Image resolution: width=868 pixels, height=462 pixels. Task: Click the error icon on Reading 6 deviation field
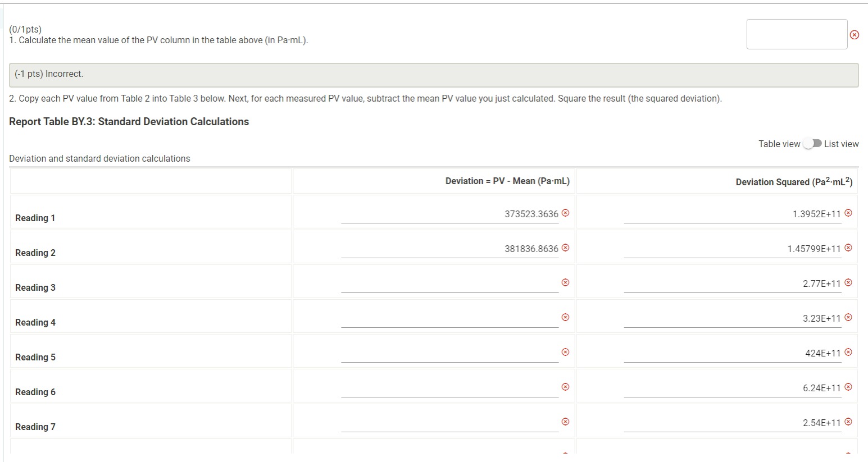click(564, 387)
